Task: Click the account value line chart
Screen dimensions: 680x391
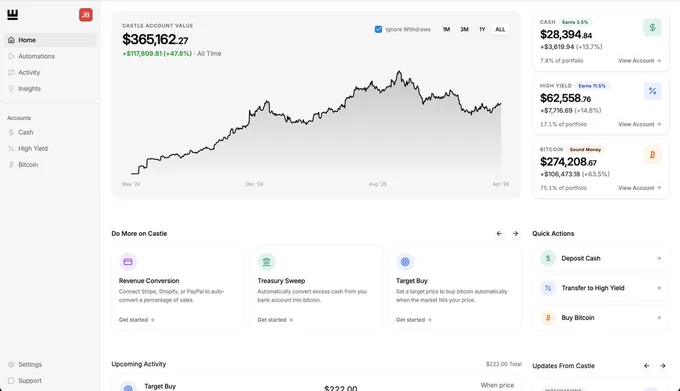Action: (316, 124)
